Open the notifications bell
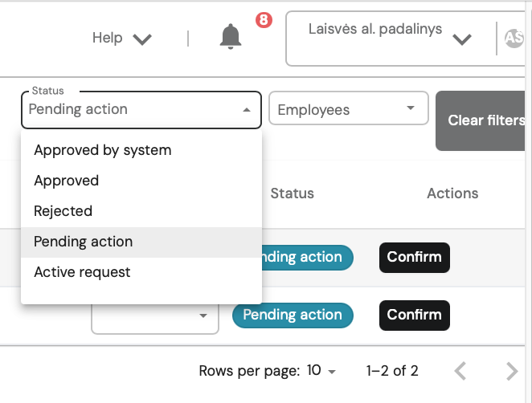 (231, 36)
